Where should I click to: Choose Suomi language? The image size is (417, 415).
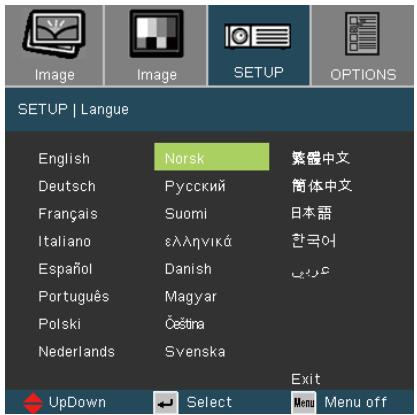tap(186, 214)
